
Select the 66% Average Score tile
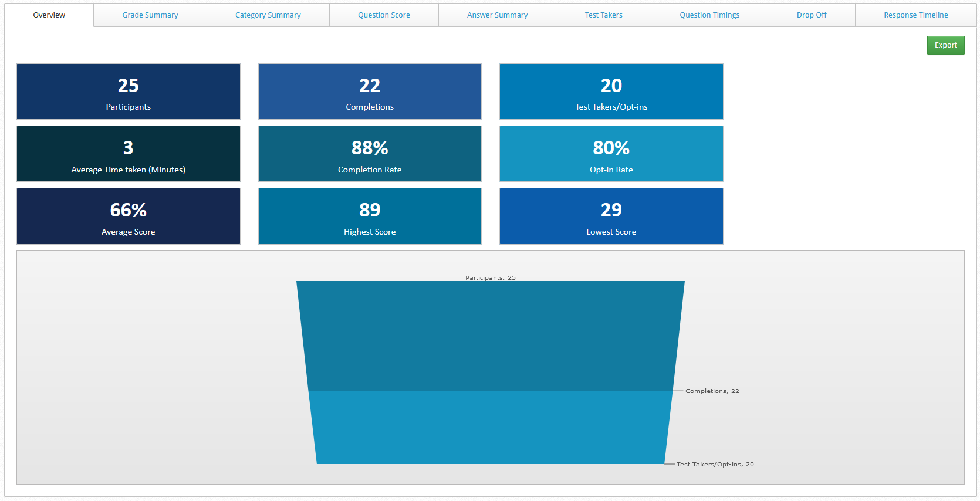tap(129, 216)
